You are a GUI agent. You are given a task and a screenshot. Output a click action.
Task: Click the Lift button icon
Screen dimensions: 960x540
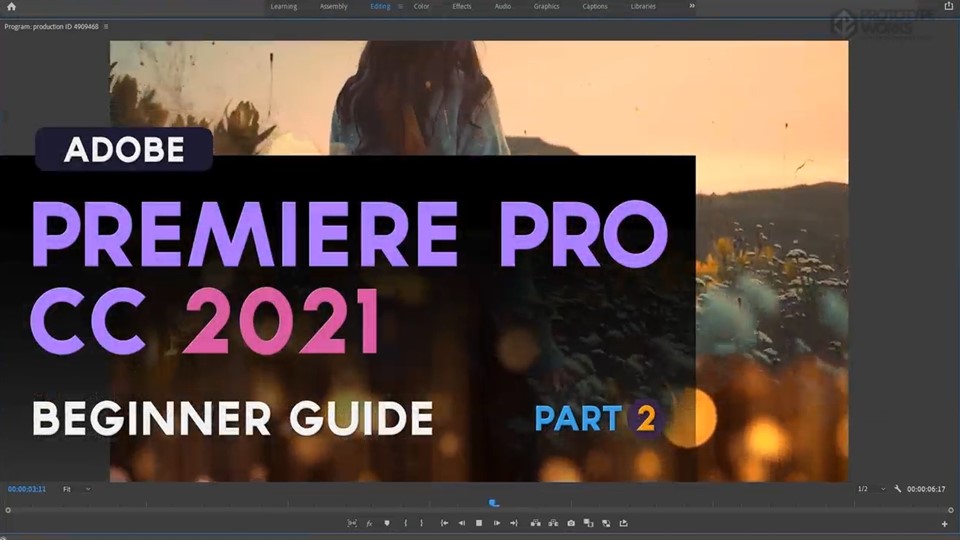pos(535,523)
